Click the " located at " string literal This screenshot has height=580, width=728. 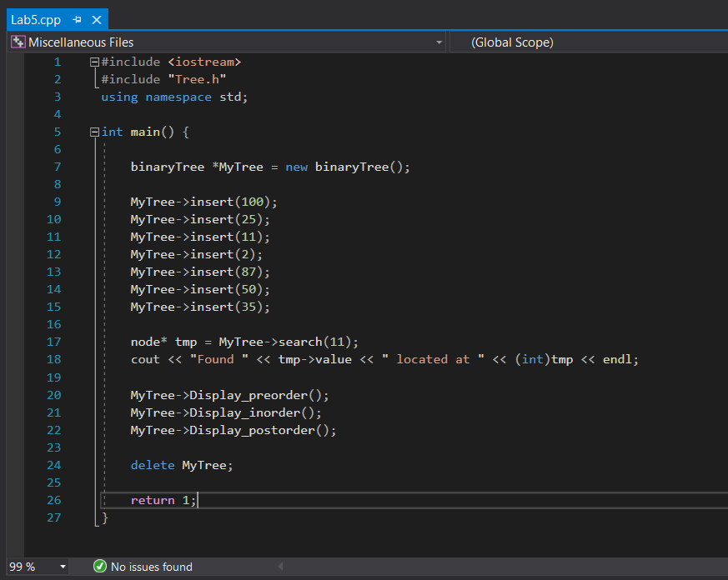click(x=433, y=360)
